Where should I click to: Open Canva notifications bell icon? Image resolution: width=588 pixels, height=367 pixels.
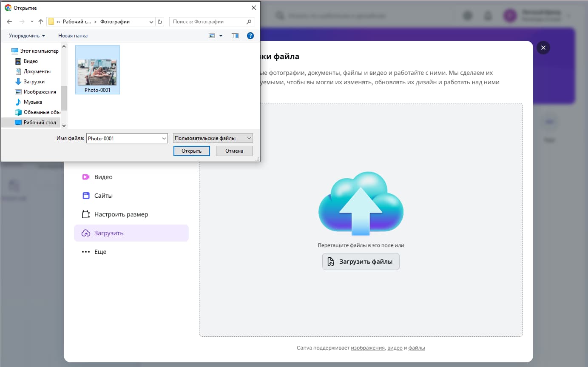click(488, 16)
